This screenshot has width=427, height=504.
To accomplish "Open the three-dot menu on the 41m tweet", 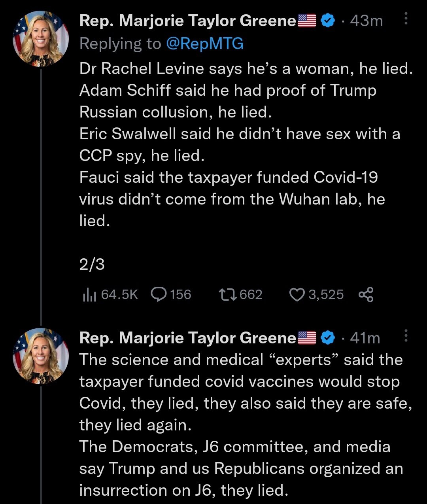I will 405,337.
